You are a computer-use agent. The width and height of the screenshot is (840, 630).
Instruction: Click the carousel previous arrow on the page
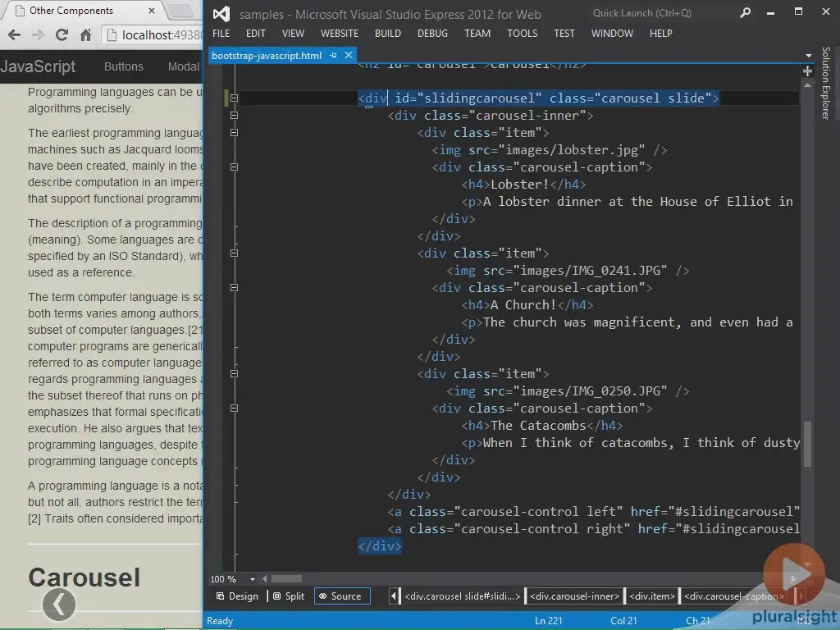click(x=57, y=605)
